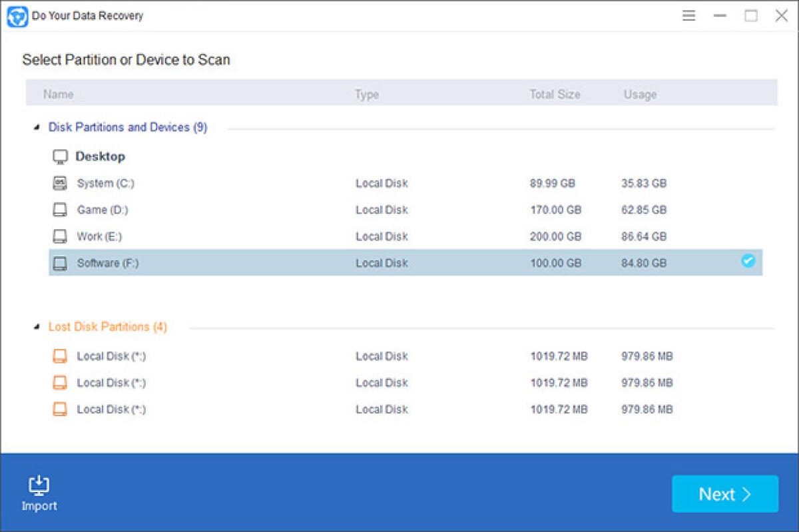Viewport: 799px width, 532px height.
Task: Click the Name column header
Action: click(58, 94)
